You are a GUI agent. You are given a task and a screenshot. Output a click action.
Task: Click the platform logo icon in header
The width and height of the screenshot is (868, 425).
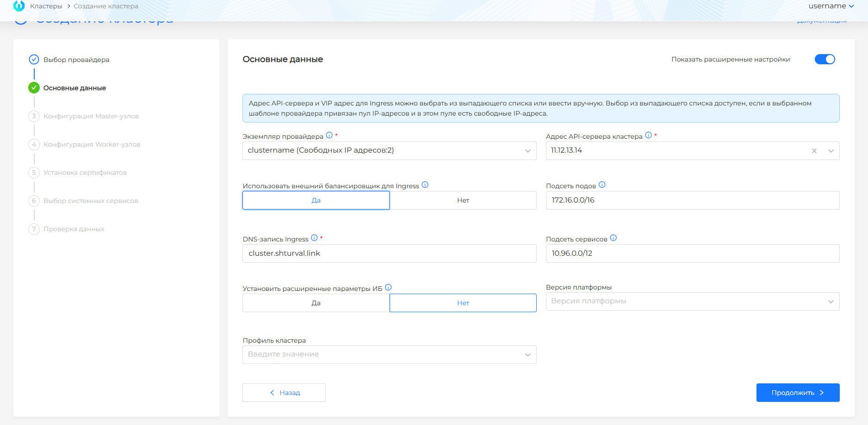point(19,6)
